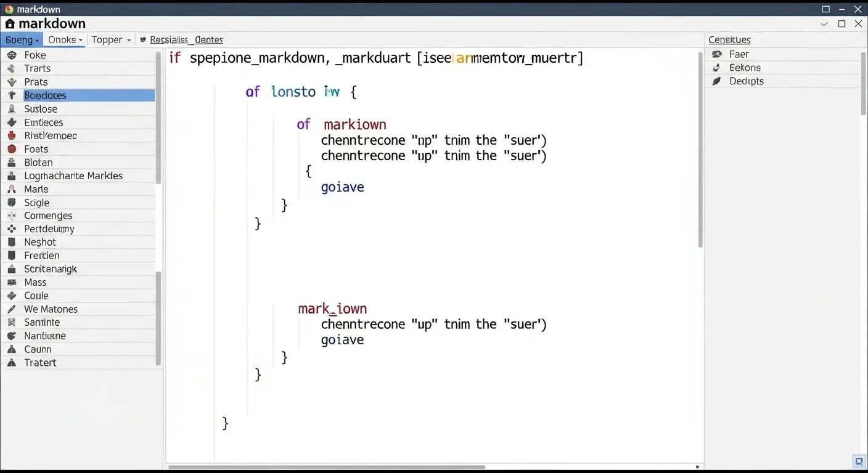Click the icon next to Neshot
868x473 pixels.
pos(12,242)
